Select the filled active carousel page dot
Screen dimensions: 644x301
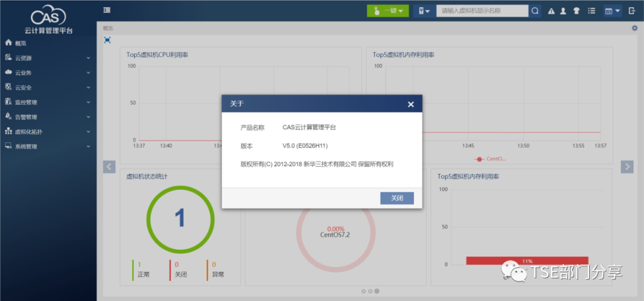377,291
